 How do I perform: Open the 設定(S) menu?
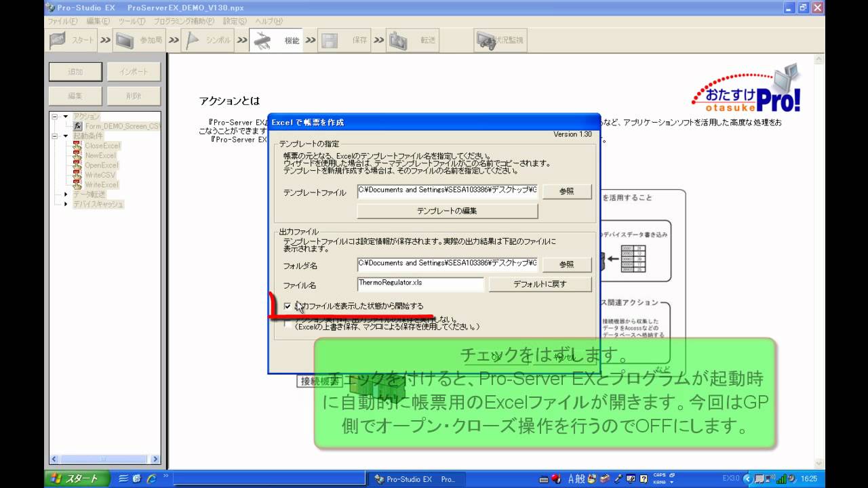[x=235, y=21]
